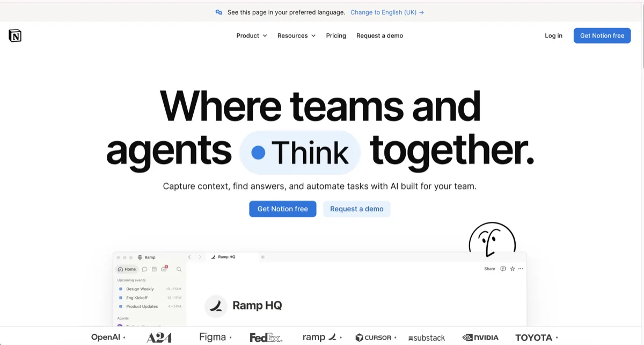Click the NVIDIA logo

point(480,338)
